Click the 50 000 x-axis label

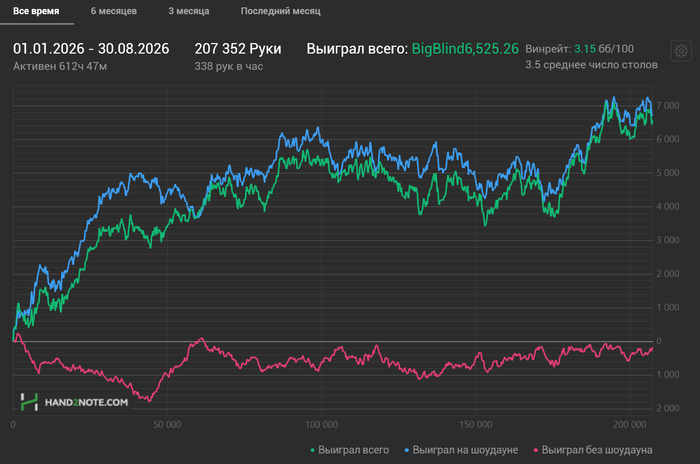click(x=167, y=425)
